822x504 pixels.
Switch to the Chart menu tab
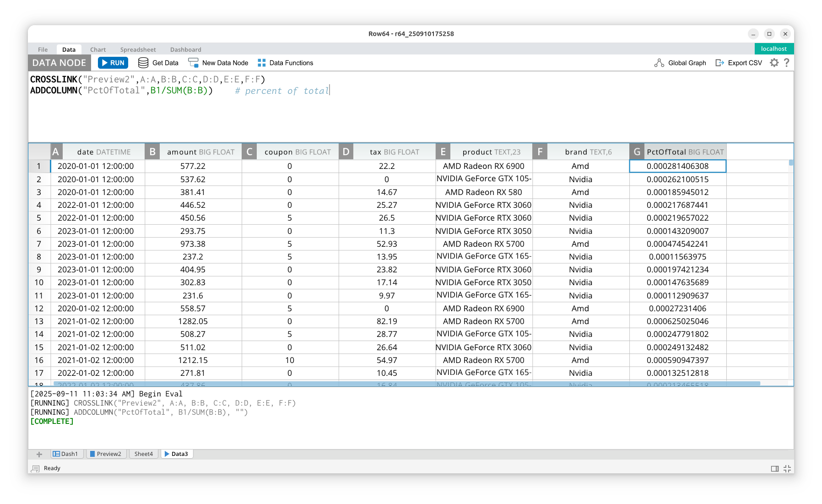coord(97,49)
